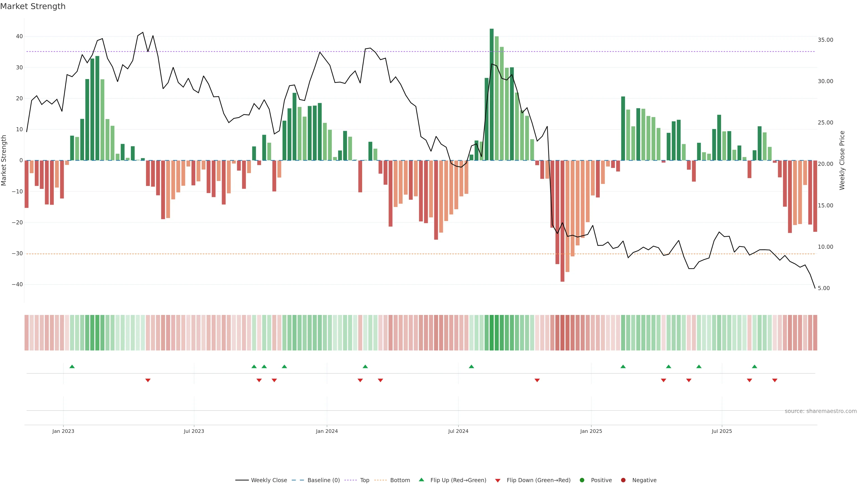Image resolution: width=868 pixels, height=488 pixels.
Task: Click the Weekly Close Price axis title
Action: [842, 160]
